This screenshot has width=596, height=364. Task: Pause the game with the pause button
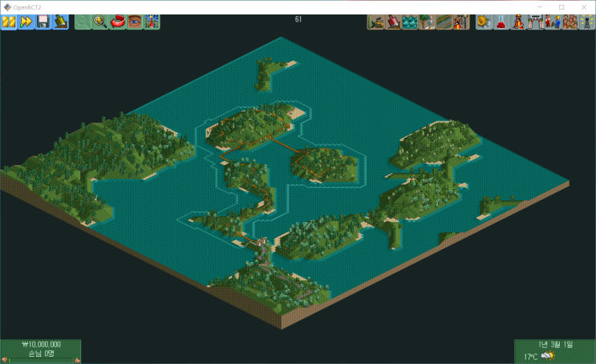8,22
